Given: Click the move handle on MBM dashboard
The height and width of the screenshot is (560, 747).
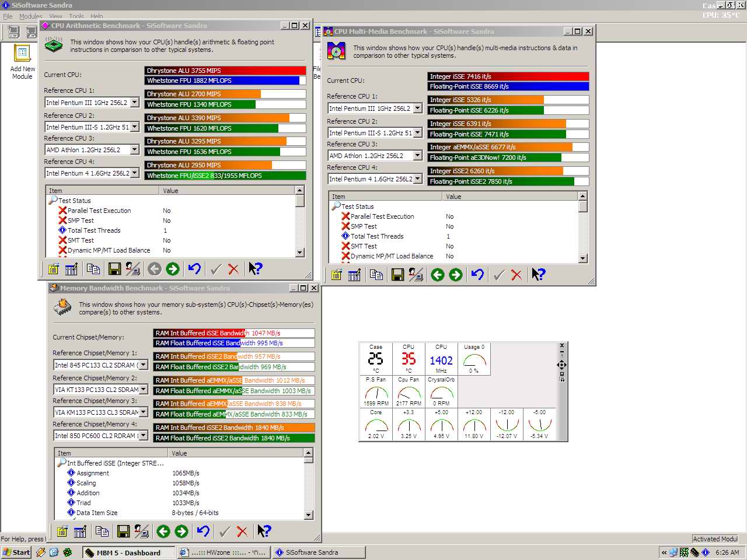Looking at the screenshot, I should click(x=561, y=365).
